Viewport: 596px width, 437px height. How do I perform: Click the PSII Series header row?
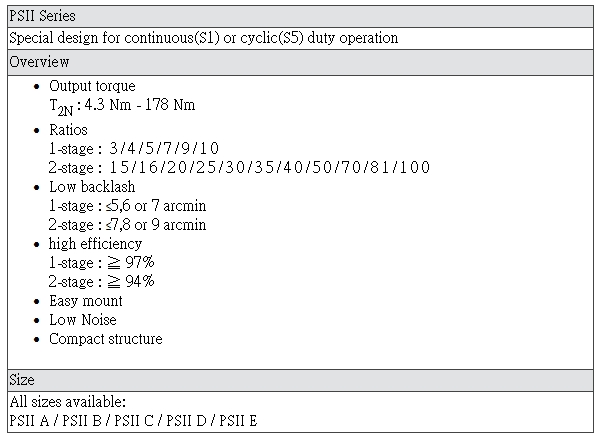(x=300, y=16)
